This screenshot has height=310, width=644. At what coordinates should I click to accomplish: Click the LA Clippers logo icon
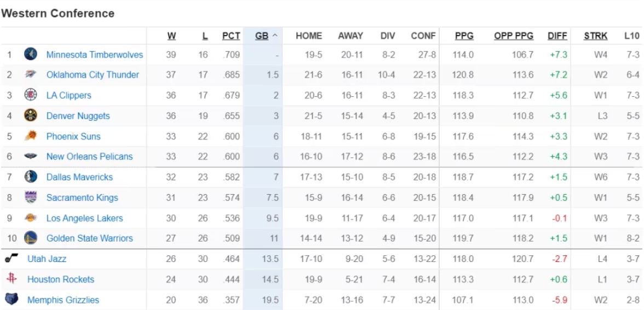(x=31, y=95)
